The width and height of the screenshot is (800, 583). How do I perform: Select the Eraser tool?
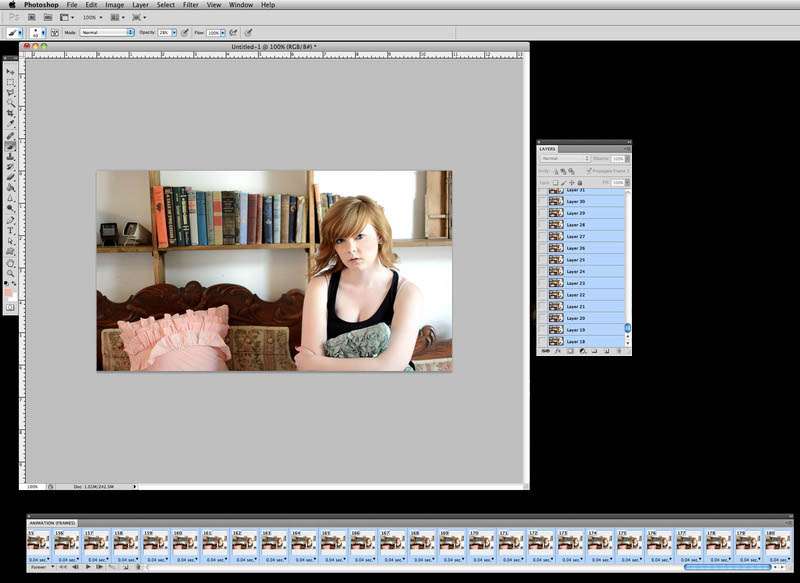pos(10,178)
